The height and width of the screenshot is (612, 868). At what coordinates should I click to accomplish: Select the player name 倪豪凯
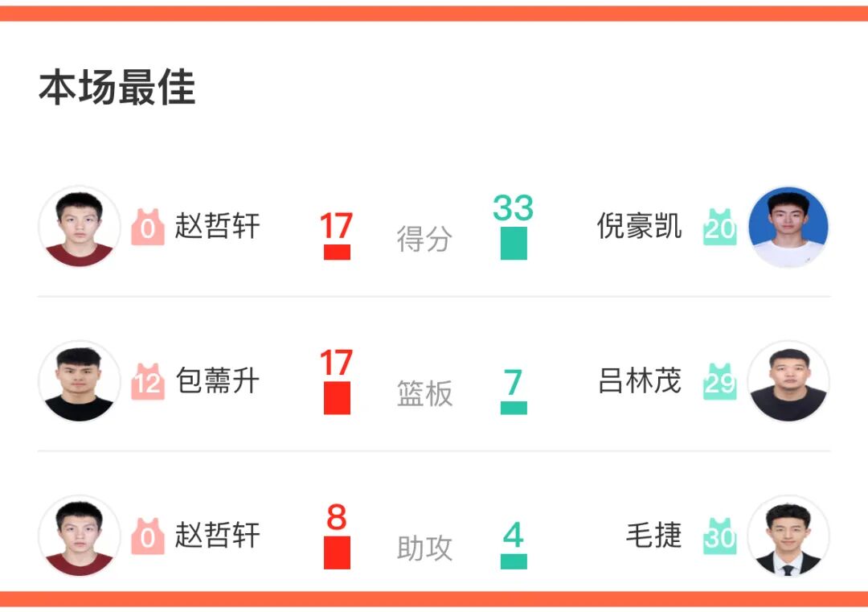(639, 227)
